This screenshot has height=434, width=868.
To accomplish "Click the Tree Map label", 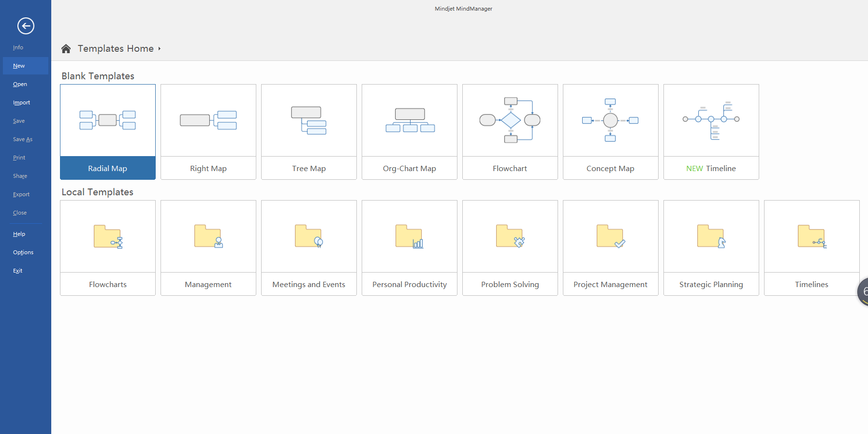I will (309, 168).
